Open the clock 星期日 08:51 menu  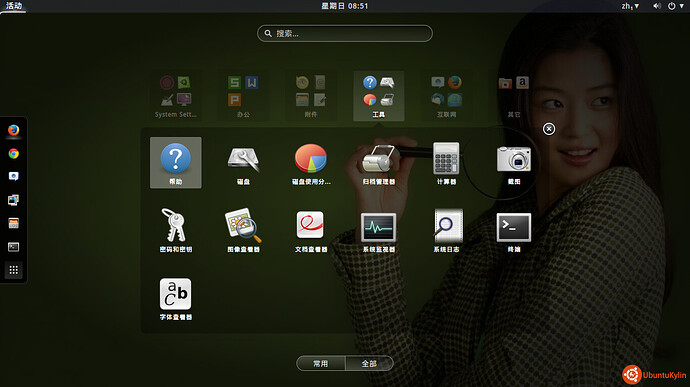(x=345, y=6)
